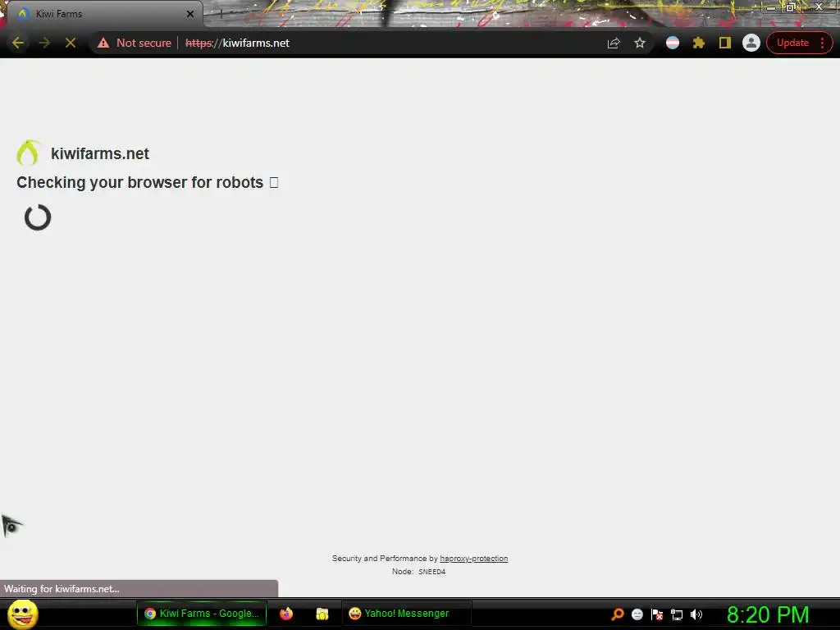Share this page using the share icon
Image resolution: width=840 pixels, height=630 pixels.
(x=614, y=43)
